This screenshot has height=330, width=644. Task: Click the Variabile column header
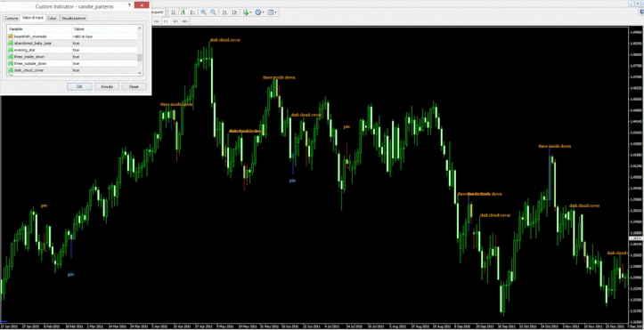pos(39,29)
